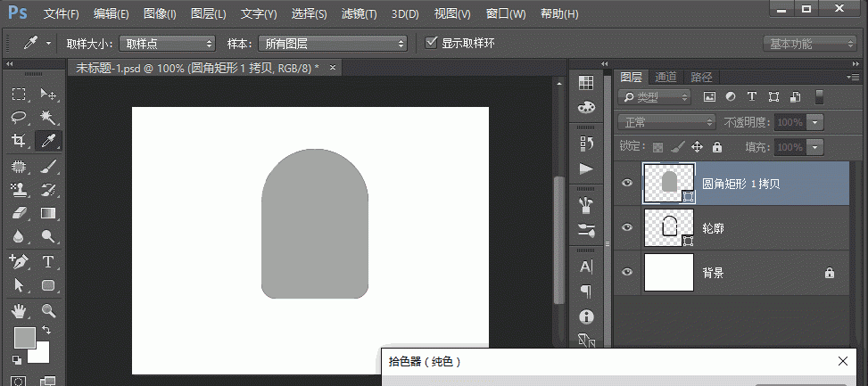Expand the 基本功能 workspace dropdown

[x=810, y=44]
